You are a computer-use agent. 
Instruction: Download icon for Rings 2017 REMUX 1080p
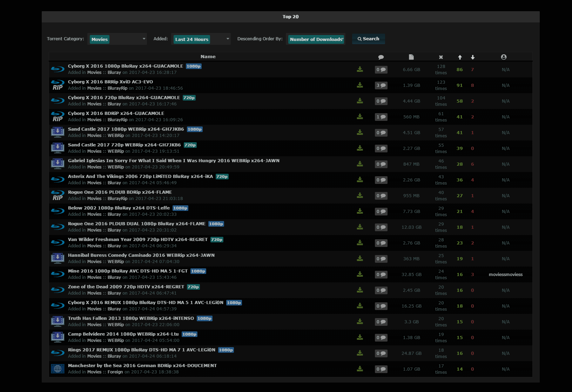360,353
